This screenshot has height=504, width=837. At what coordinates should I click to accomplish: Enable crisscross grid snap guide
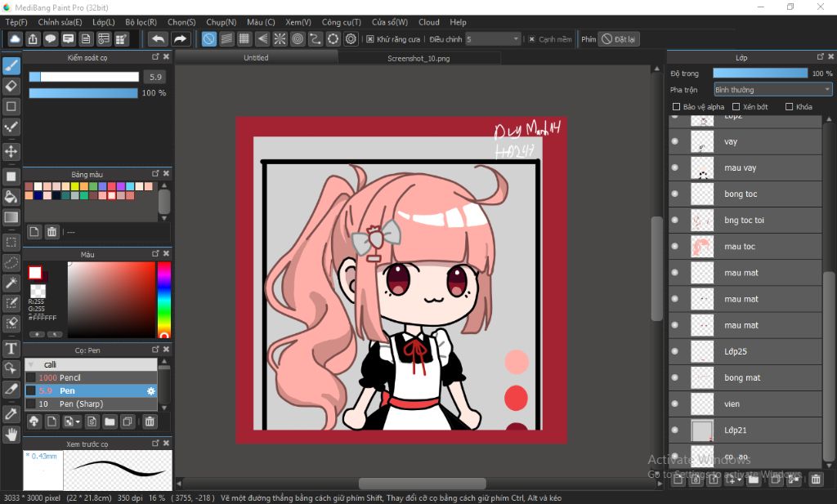pyautogui.click(x=244, y=39)
